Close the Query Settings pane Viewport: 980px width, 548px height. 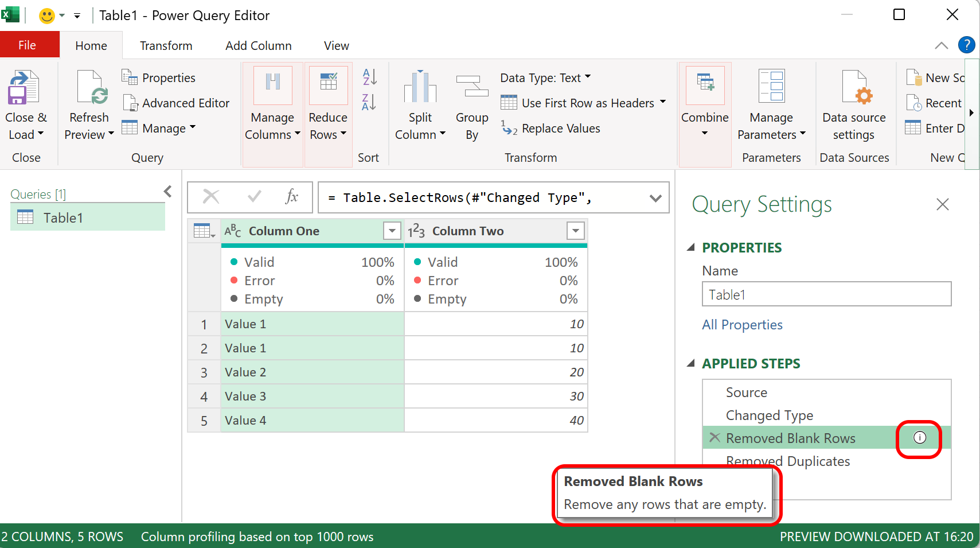pyautogui.click(x=943, y=204)
